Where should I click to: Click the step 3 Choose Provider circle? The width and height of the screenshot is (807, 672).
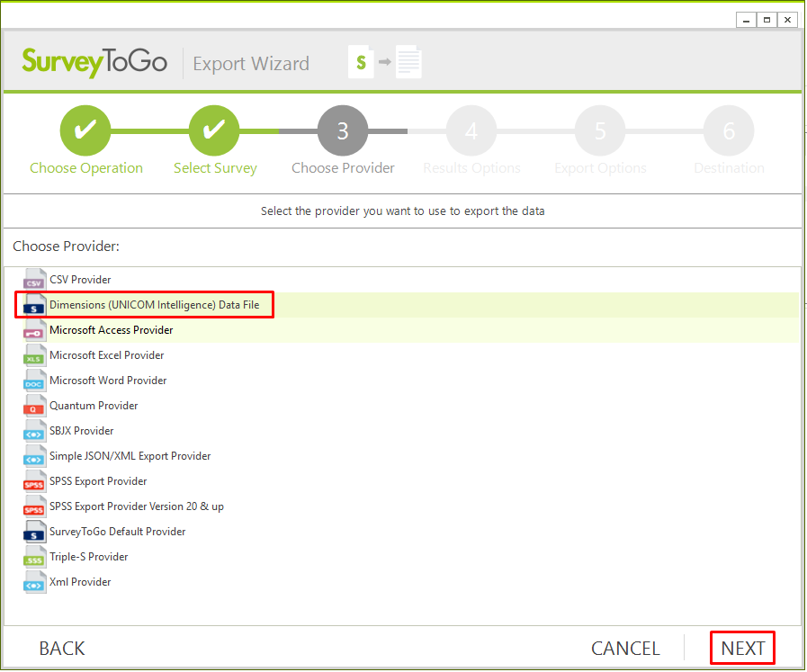pyautogui.click(x=343, y=130)
